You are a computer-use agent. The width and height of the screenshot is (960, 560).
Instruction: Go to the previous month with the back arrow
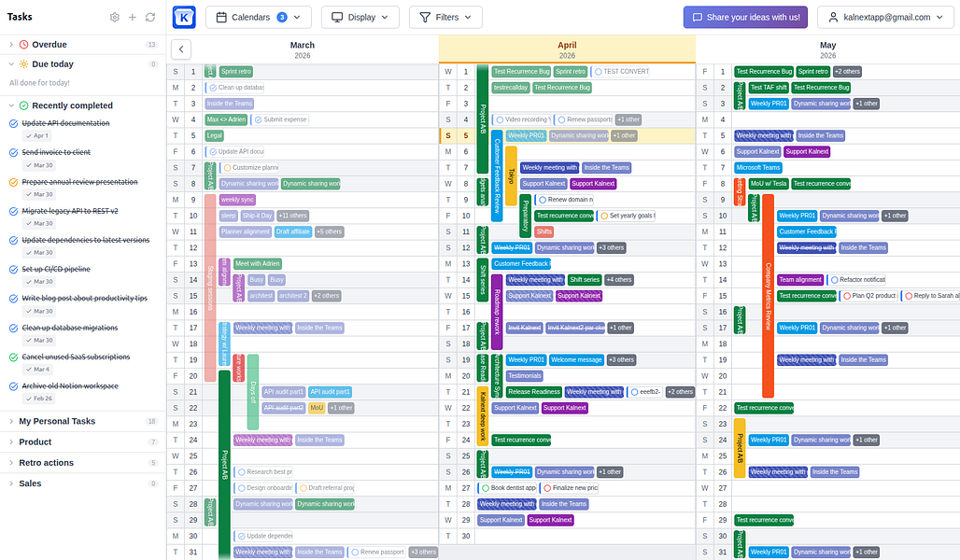tap(181, 49)
